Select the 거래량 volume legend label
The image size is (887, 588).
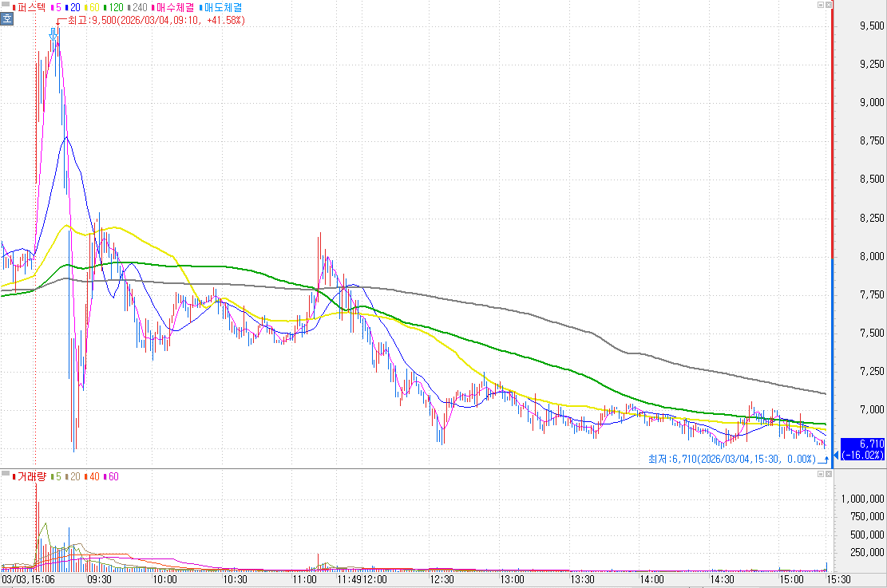(x=30, y=476)
